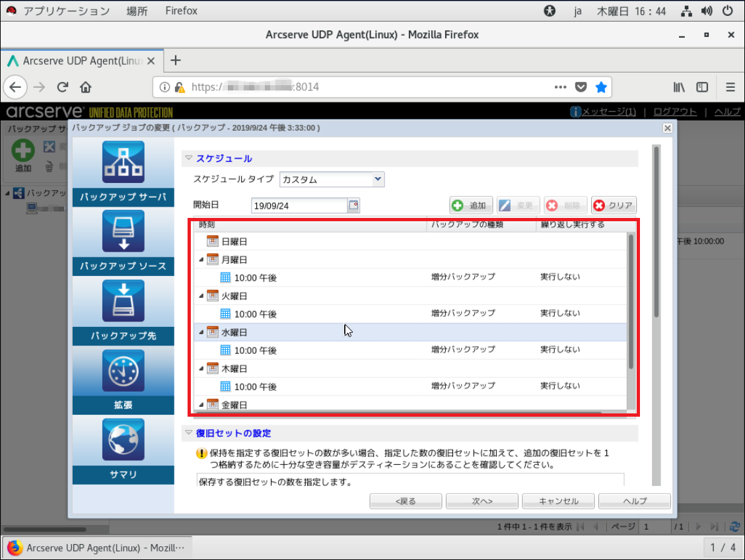Toggle the Firefox sidebar icon
The height and width of the screenshot is (560, 745).
point(702,87)
